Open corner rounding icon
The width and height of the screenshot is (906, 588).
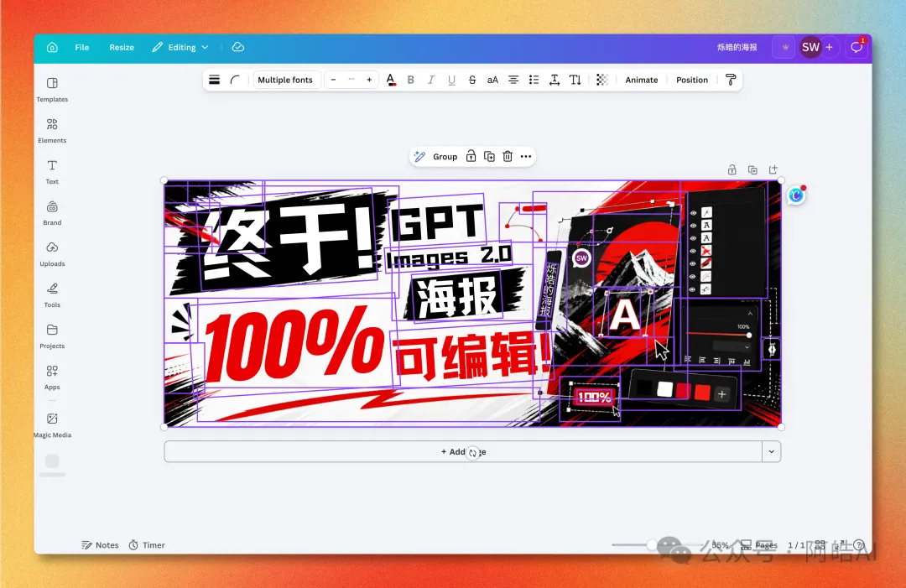(235, 80)
